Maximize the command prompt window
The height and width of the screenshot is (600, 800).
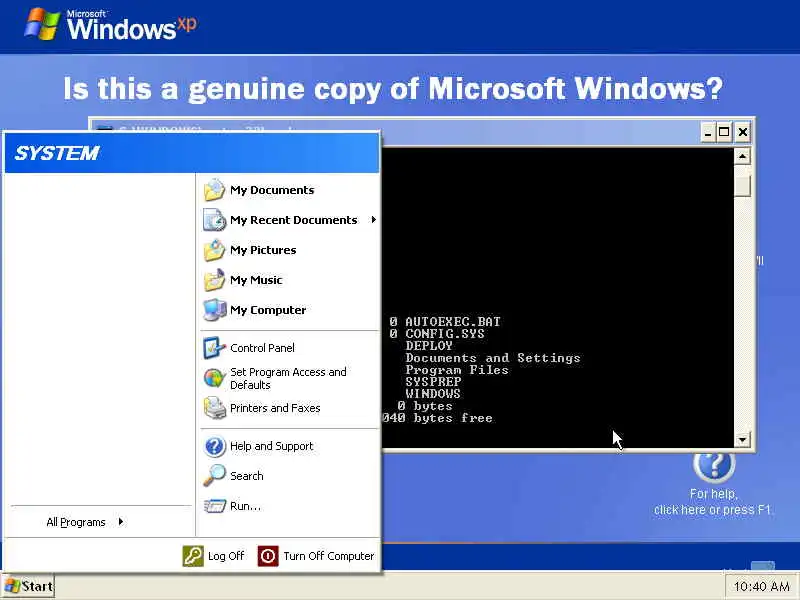point(724,133)
